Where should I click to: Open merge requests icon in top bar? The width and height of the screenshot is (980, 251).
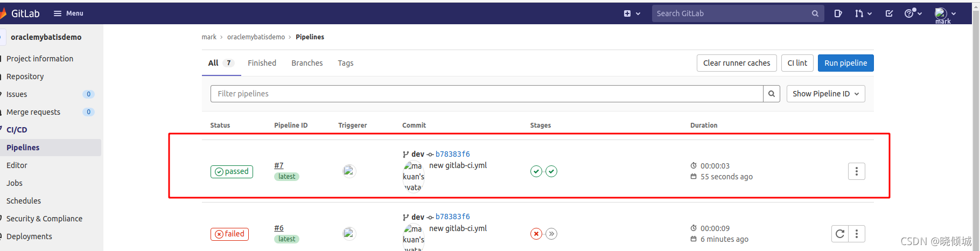point(863,13)
